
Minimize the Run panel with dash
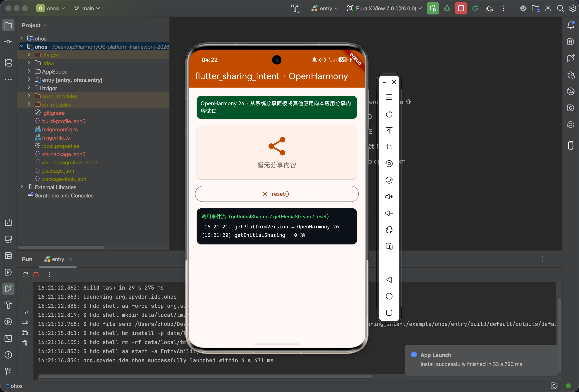click(553, 259)
